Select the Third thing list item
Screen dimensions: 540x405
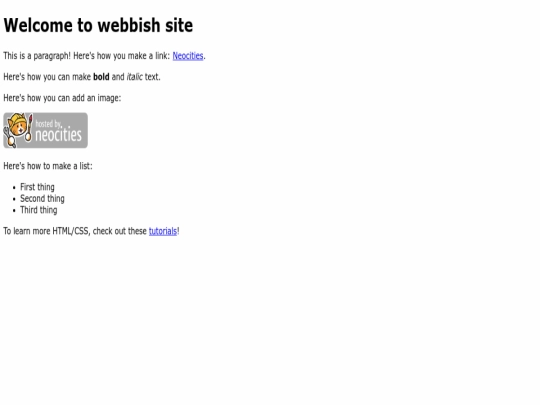39,210
